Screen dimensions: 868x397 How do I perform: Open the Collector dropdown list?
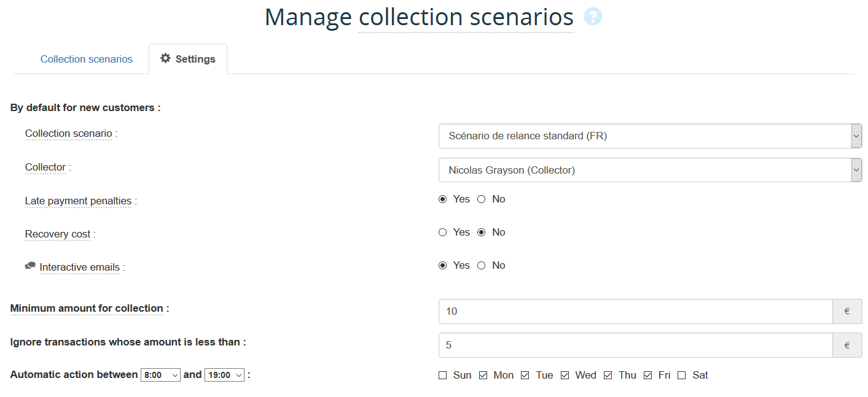(x=650, y=170)
